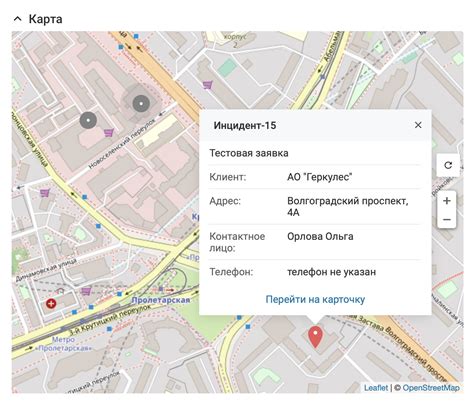Open the Перейти на карточку link
This screenshot has height=405, width=474.
coord(315,299)
